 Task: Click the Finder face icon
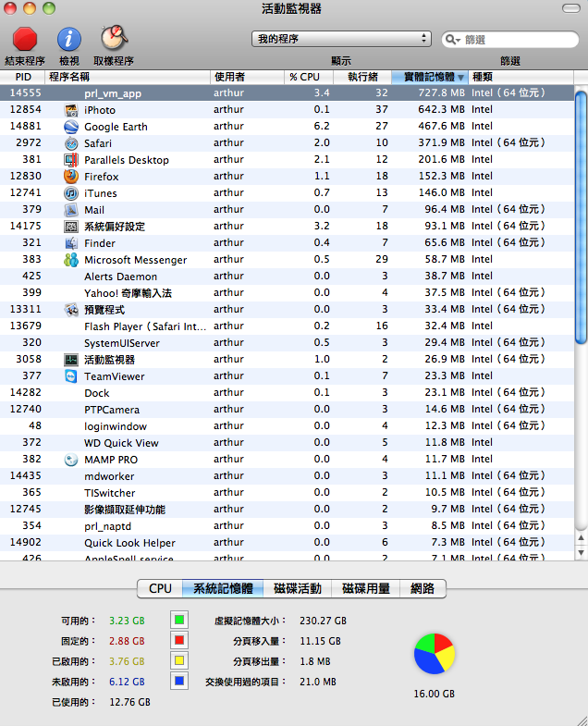[71, 243]
